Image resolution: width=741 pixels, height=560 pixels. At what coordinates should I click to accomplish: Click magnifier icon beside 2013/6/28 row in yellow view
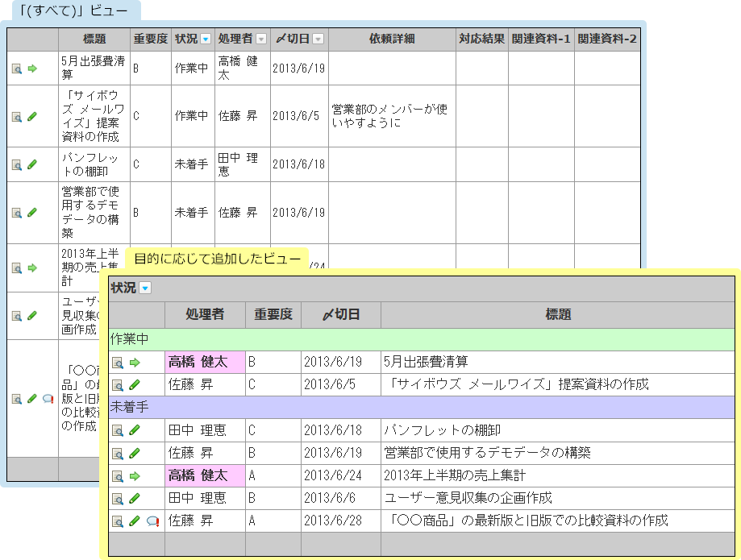[x=118, y=521]
